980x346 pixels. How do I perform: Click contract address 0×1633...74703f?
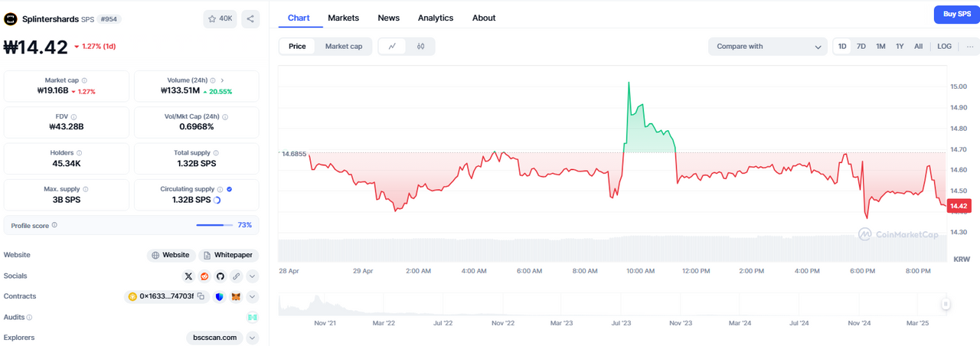[x=167, y=296]
